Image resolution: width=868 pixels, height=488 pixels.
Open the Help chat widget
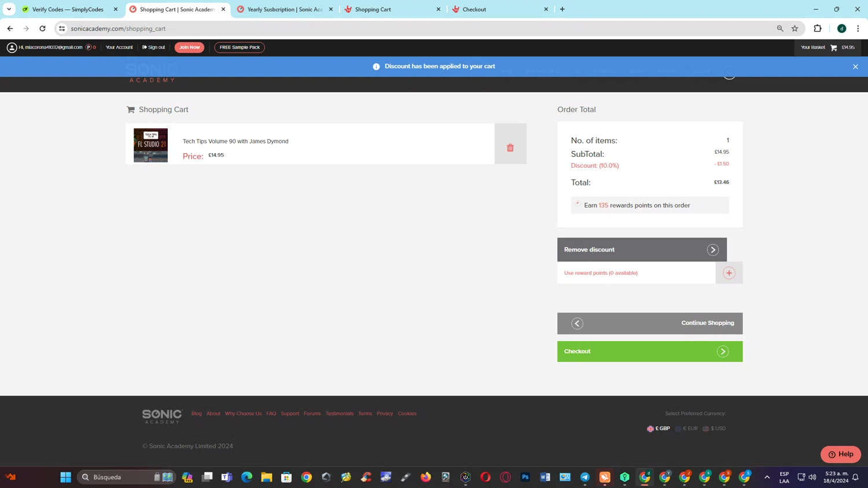(841, 454)
